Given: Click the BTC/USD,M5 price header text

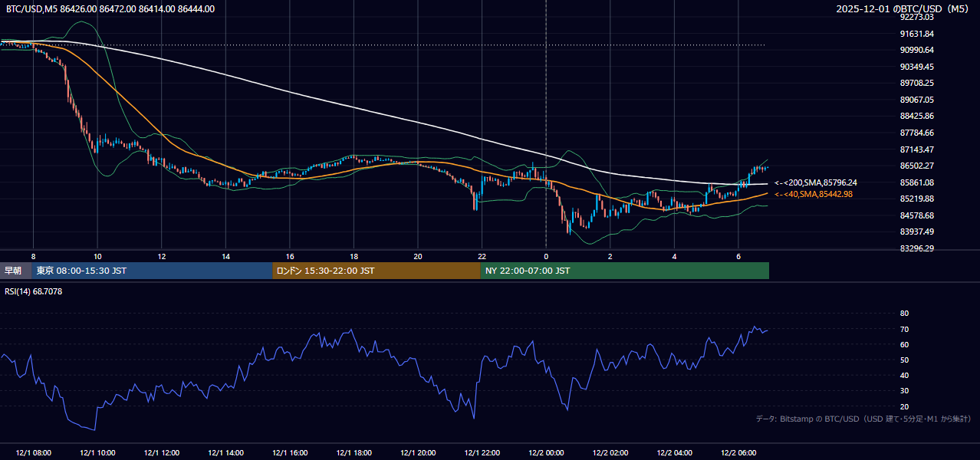Looking at the screenshot, I should pos(110,9).
